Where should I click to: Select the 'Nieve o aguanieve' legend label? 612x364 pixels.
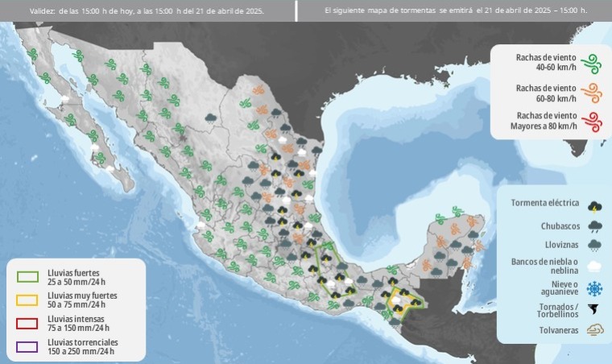tap(560, 288)
